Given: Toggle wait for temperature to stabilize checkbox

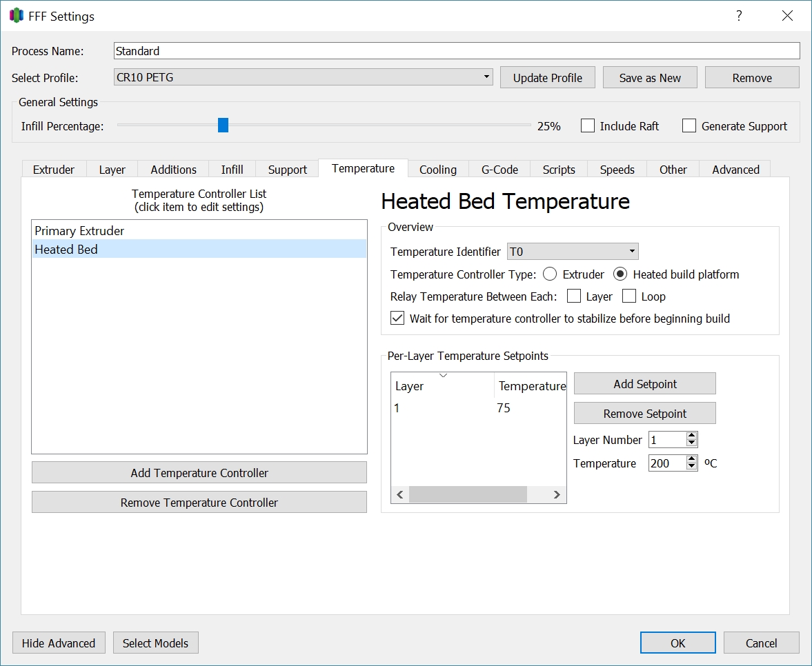Looking at the screenshot, I should [x=397, y=318].
